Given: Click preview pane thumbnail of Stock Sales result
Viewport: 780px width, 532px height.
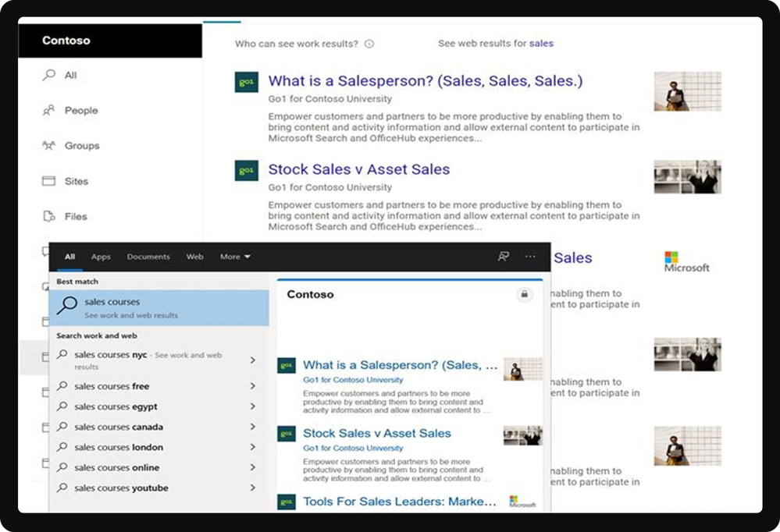Looking at the screenshot, I should coord(523,435).
